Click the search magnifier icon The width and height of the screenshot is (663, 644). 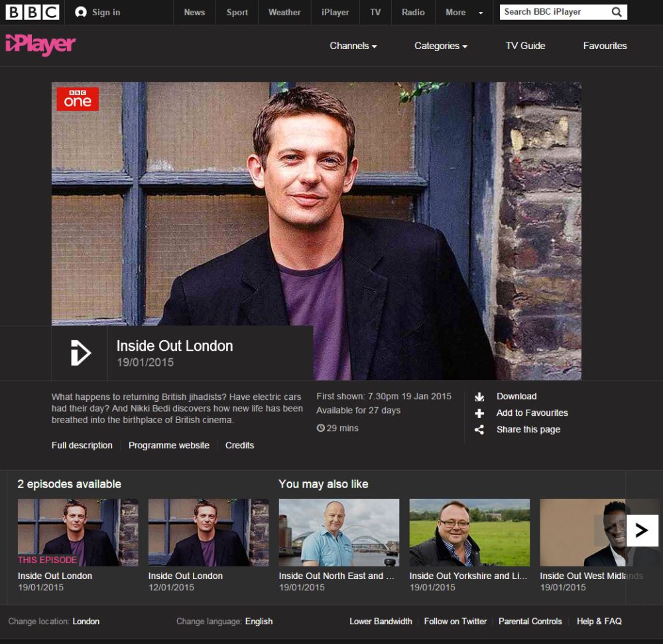(616, 12)
